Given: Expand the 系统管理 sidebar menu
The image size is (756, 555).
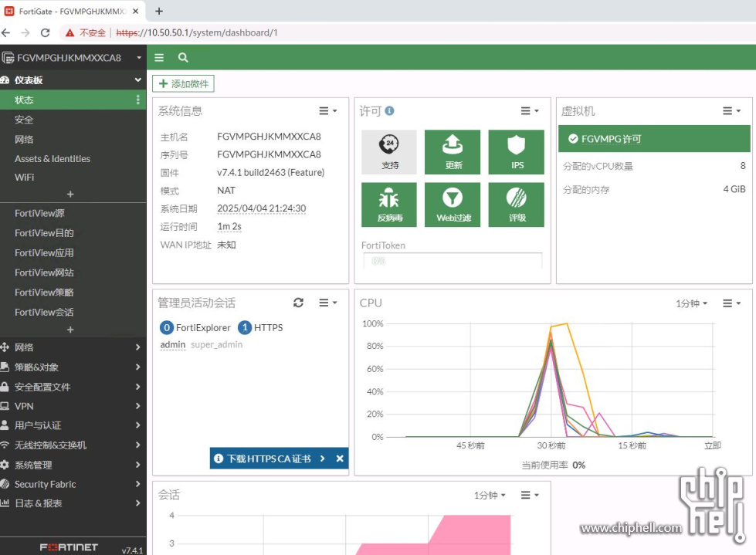Looking at the screenshot, I should tap(73, 465).
